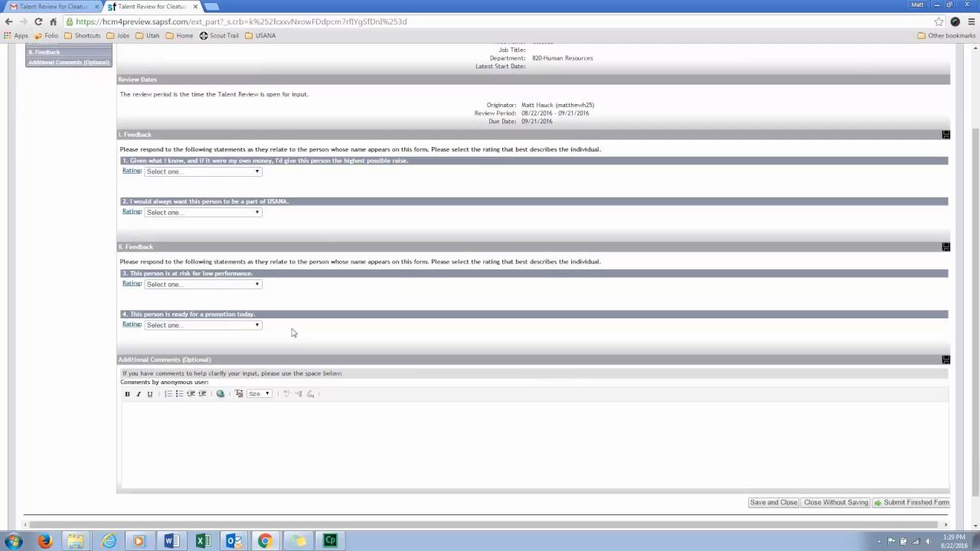
Task: Increase indent in comments editor
Action: pos(203,394)
